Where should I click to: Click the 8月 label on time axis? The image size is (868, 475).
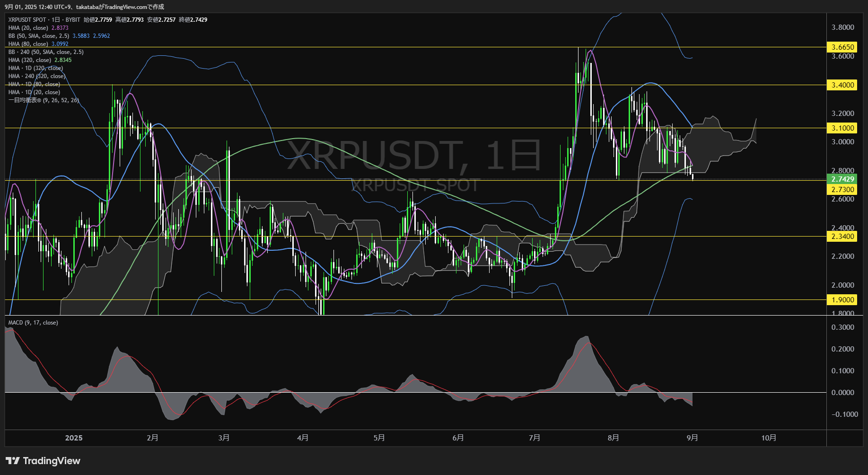[614, 438]
